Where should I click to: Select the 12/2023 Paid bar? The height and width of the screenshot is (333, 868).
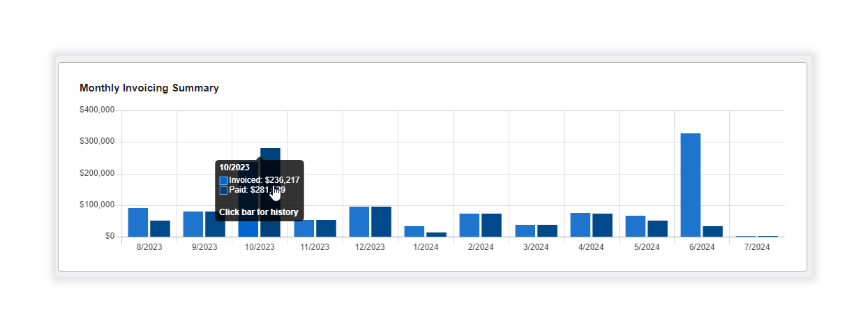(381, 221)
